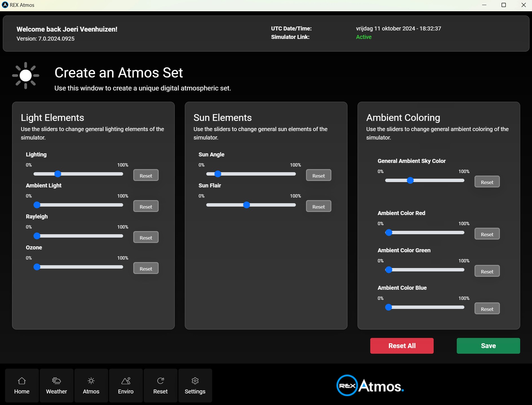
Task: Reset the Sun Flair value
Action: tap(318, 206)
